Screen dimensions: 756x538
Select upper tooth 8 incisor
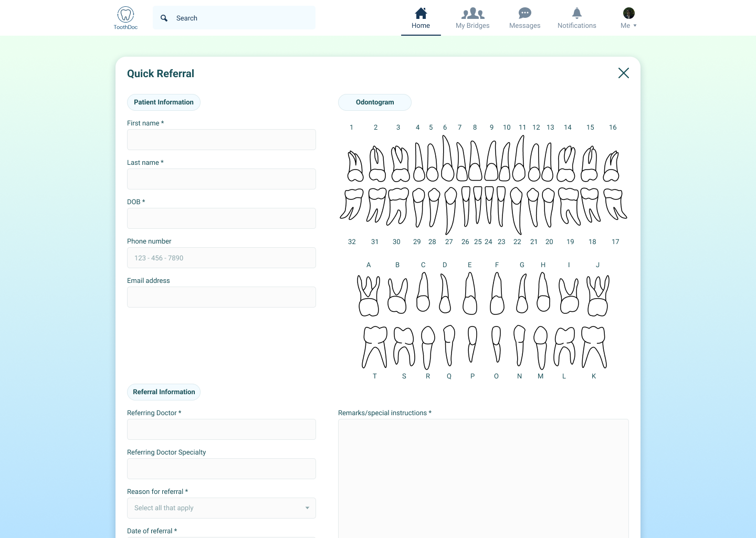pyautogui.click(x=475, y=161)
